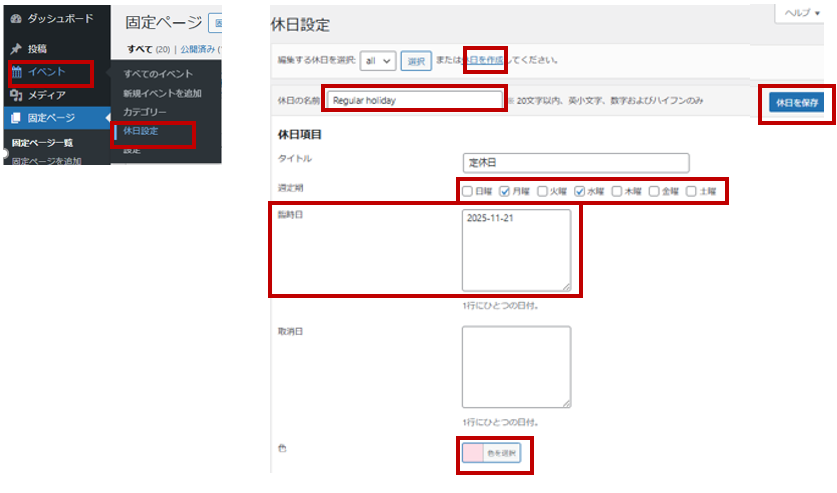Open 固定ページ menu in the sidebar
Screen dimensions: 837x493
pyautogui.click(x=51, y=118)
